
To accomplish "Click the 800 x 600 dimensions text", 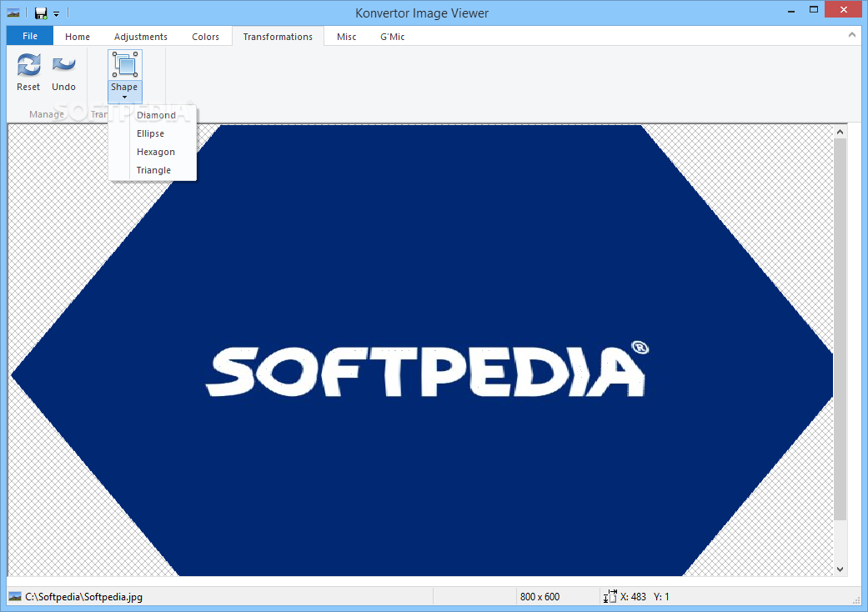I will [x=539, y=596].
